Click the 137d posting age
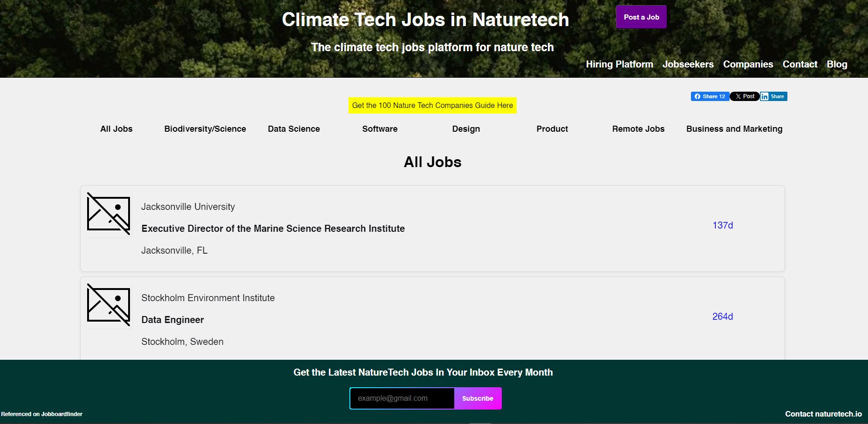Viewport: 868px width, 424px height. pyautogui.click(x=723, y=225)
